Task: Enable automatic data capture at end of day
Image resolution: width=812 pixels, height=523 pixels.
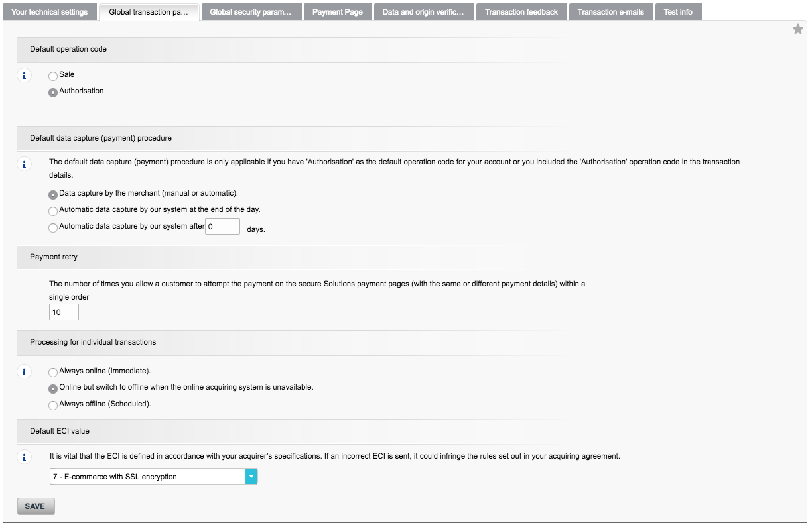Action: 52,211
